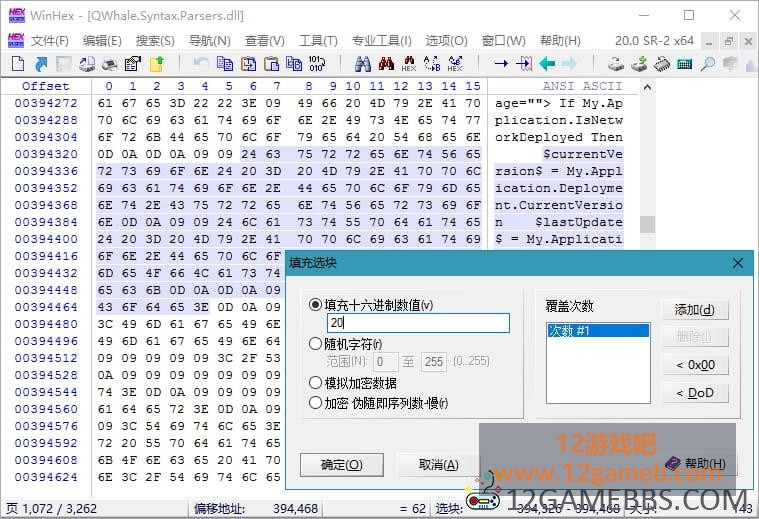The height and width of the screenshot is (519, 759).
Task: Open the Properties checklist toolbar icon
Action: (133, 64)
